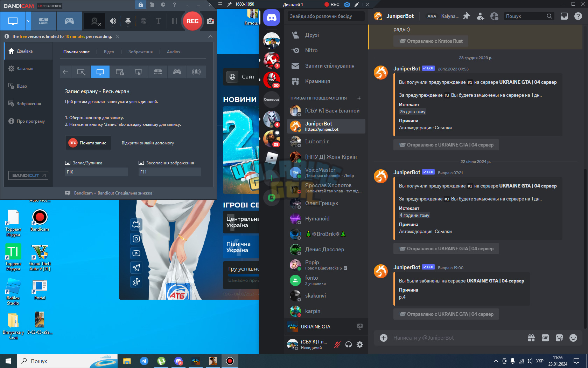Open GIF picker in message box
Screen dimensions: 588x368
tap(545, 338)
